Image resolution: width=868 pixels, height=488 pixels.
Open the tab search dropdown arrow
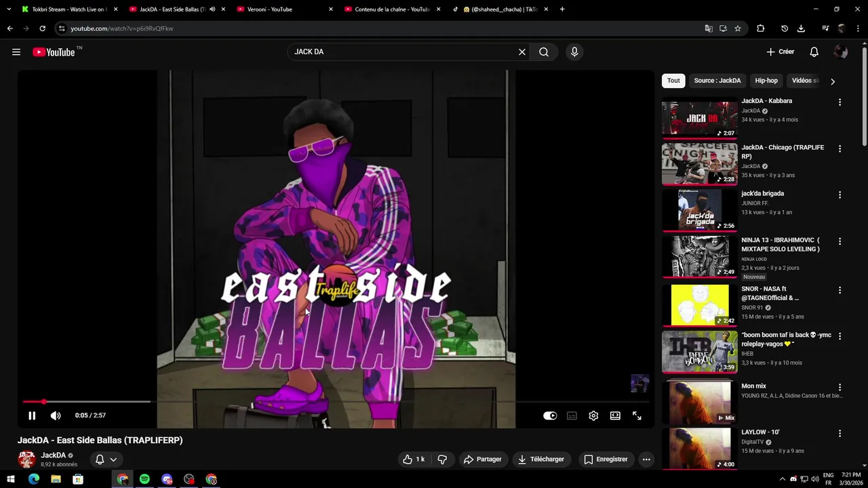click(9, 9)
